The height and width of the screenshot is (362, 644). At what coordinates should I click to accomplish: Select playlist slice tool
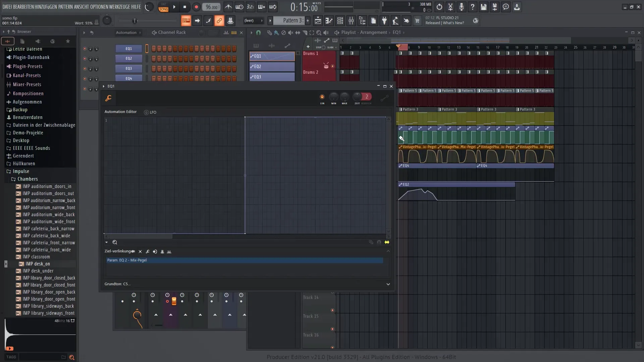point(305,33)
